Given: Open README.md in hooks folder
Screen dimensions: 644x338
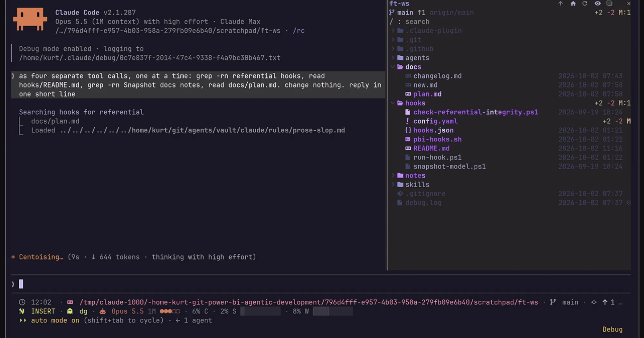Looking at the screenshot, I should point(431,148).
